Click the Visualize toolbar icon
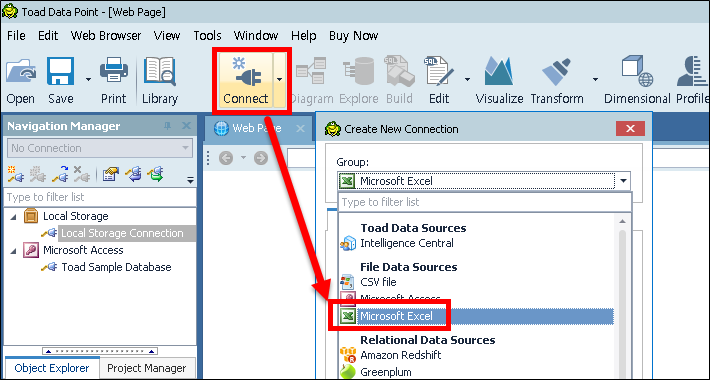The image size is (710, 380). (x=499, y=72)
